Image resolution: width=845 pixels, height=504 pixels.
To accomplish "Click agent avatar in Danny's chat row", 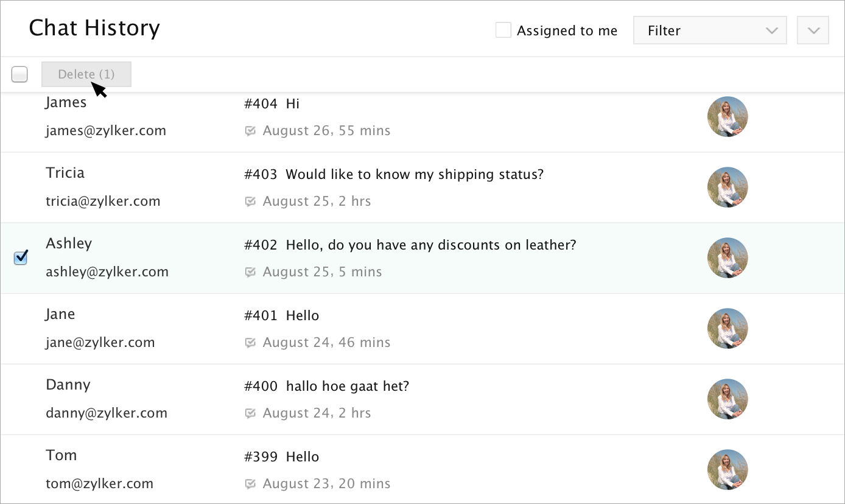I will tap(728, 399).
